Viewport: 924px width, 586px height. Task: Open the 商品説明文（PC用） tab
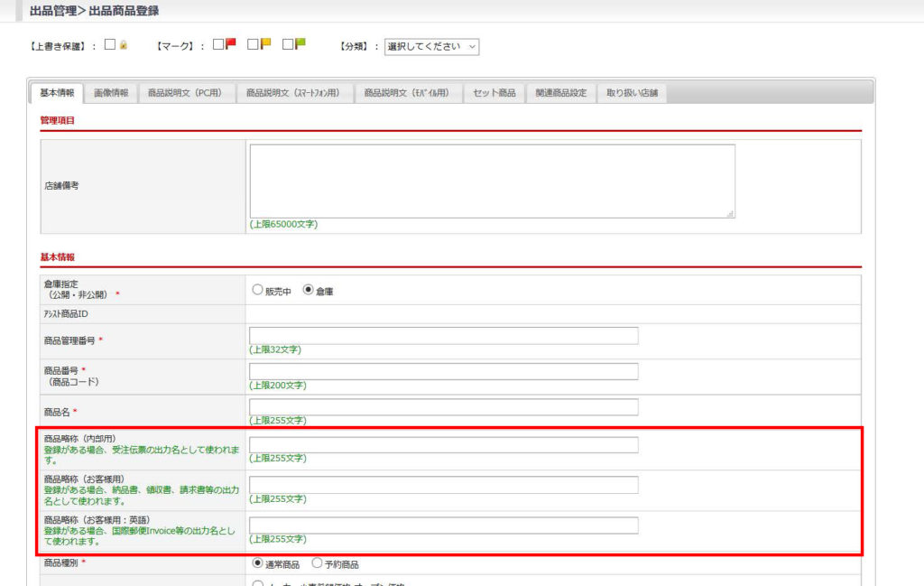tap(187, 93)
